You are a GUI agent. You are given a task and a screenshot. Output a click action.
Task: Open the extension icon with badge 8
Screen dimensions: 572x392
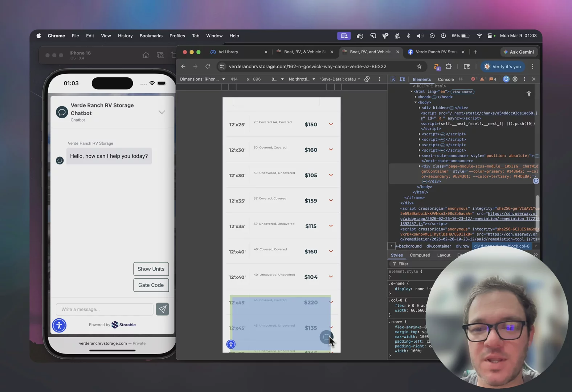point(437,67)
